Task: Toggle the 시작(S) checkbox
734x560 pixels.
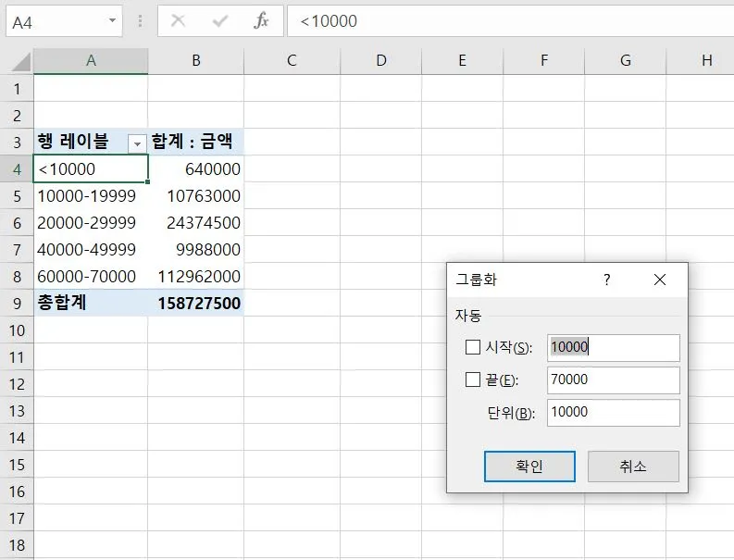Action: click(x=473, y=347)
